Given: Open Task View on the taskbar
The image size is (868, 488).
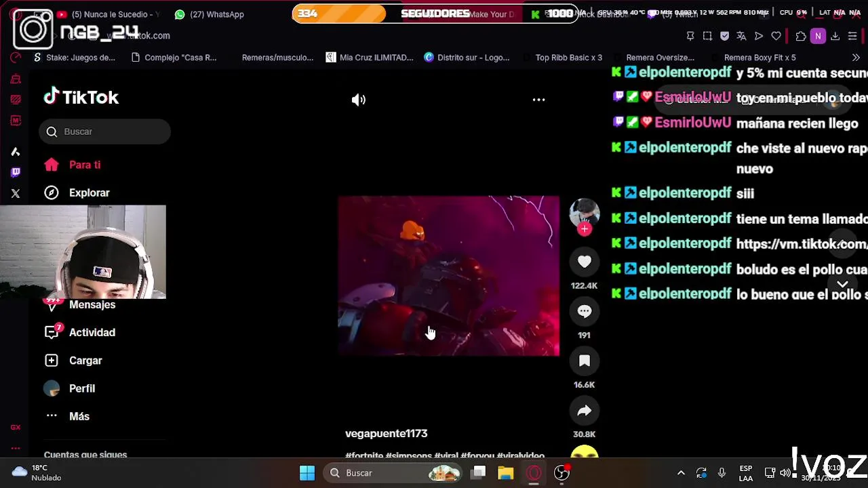Looking at the screenshot, I should click(x=479, y=473).
